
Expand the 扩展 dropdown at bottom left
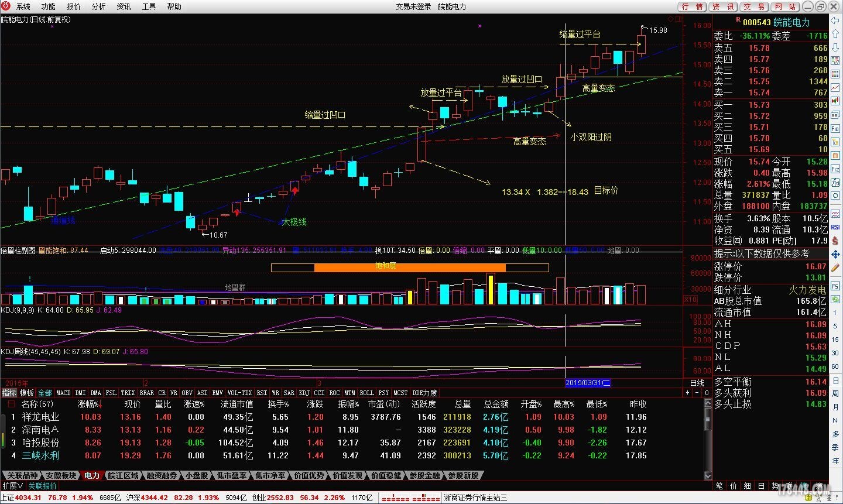pyautogui.click(x=13, y=486)
